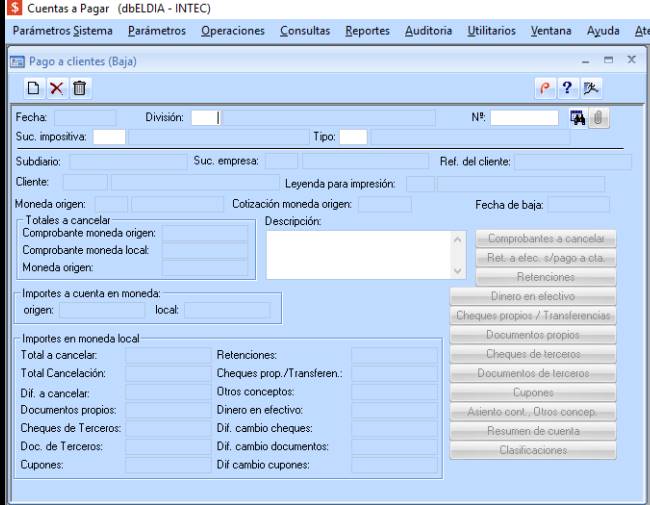Click the División input field
This screenshot has height=505, width=650.
pos(204,118)
